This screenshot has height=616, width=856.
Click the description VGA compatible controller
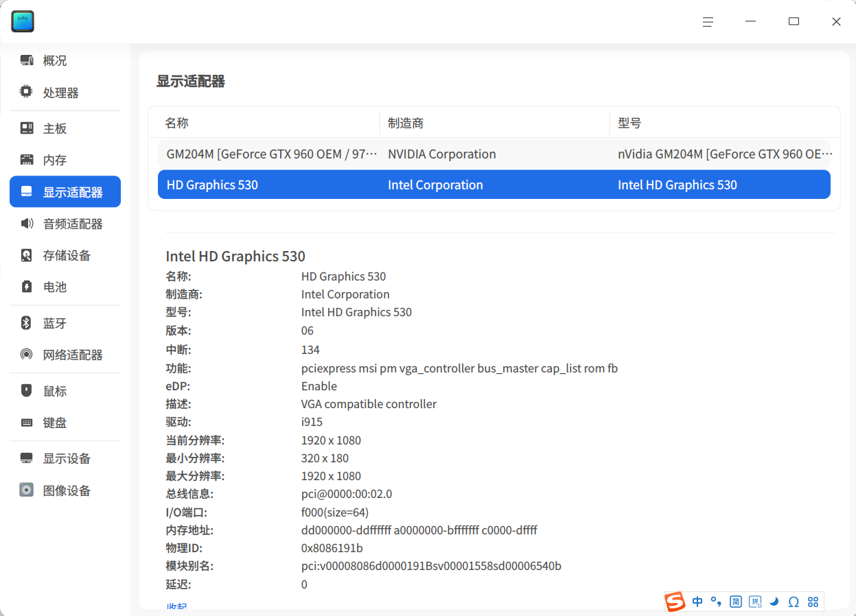pos(369,404)
